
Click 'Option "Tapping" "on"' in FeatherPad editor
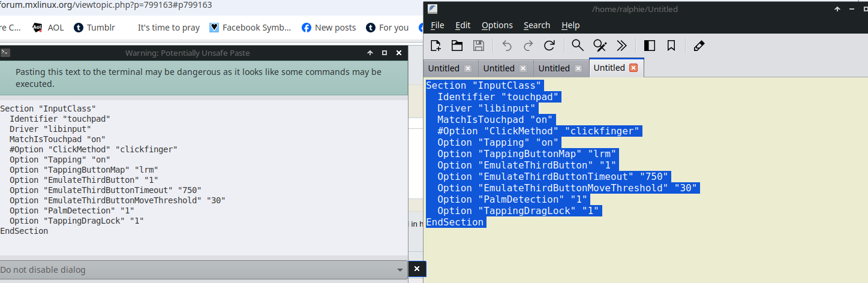click(498, 142)
